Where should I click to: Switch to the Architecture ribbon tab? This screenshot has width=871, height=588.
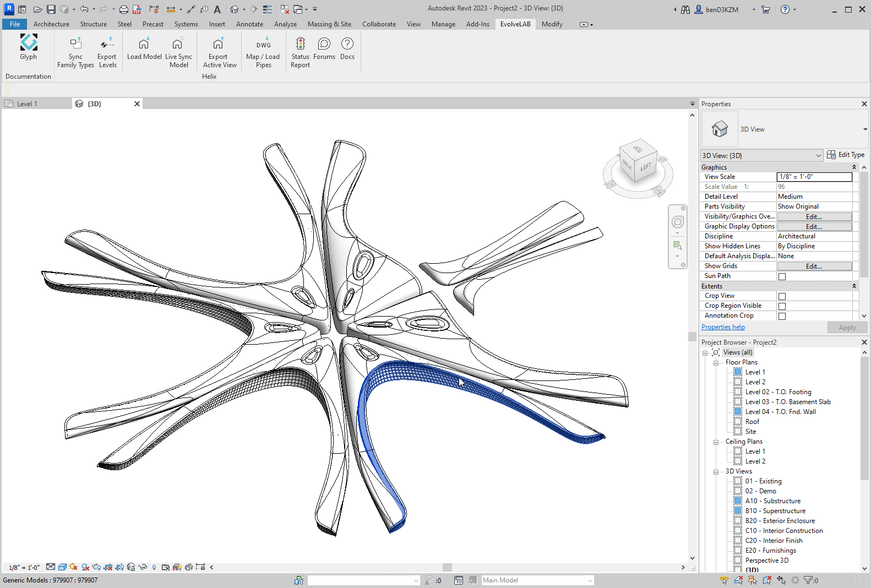pyautogui.click(x=51, y=24)
